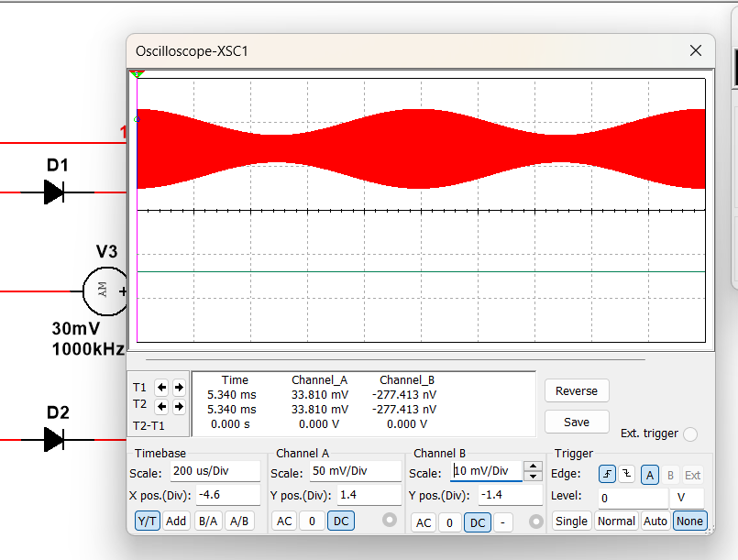The width and height of the screenshot is (738, 560).
Task: Click the 30mV label of V3
Action: [76, 328]
